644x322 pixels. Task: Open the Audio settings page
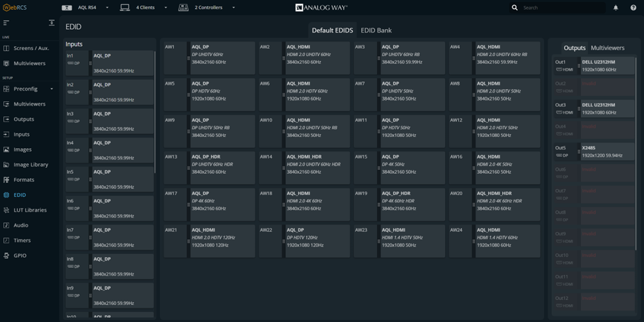pos(21,225)
